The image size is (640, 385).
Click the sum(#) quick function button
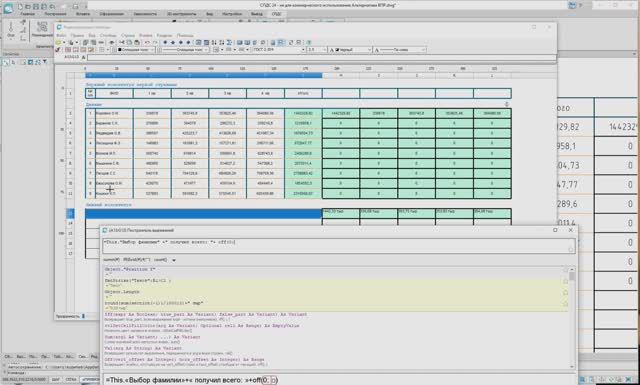coord(111,260)
